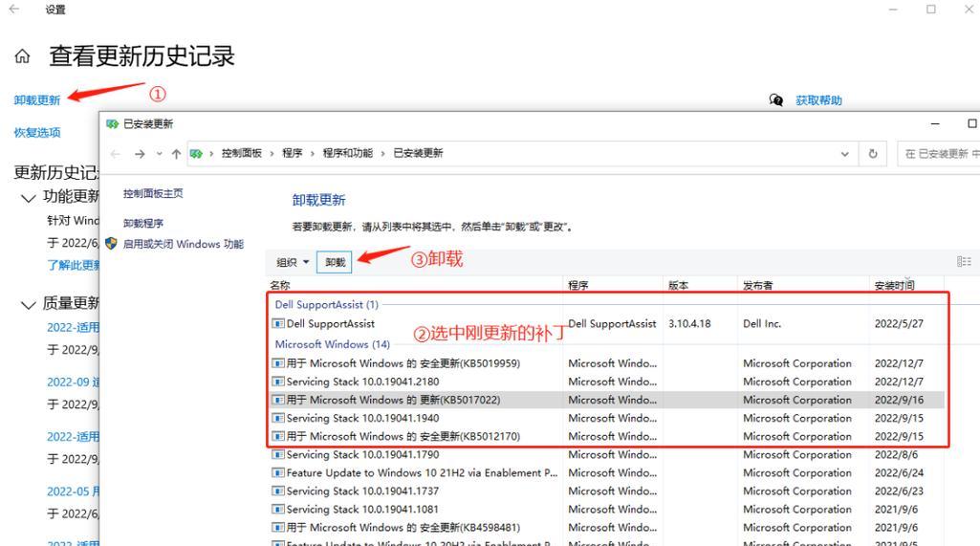Click the 获取帮助 link
980x546 pixels.
pyautogui.click(x=818, y=100)
